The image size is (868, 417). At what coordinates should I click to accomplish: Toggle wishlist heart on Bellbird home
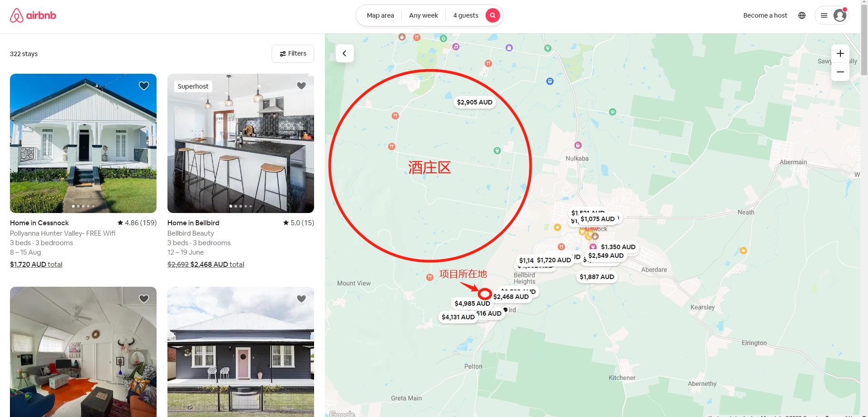coord(301,86)
